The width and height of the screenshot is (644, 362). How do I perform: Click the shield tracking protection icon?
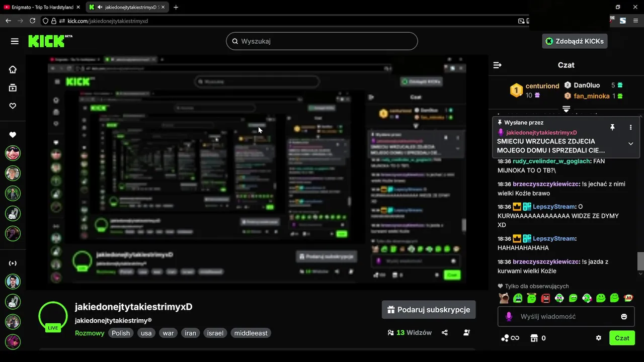point(45,21)
